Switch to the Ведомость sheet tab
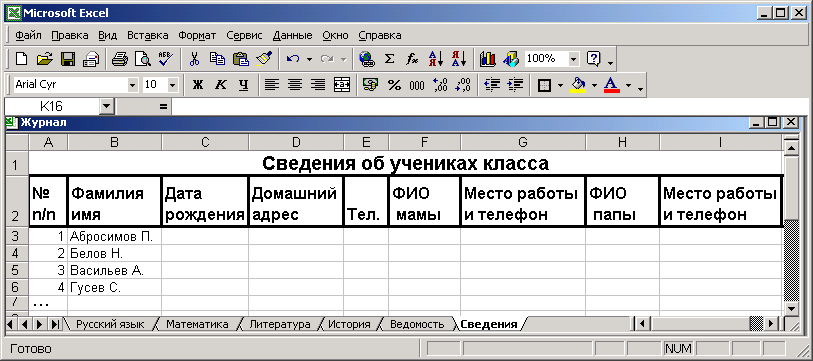Image resolution: width=813 pixels, height=361 pixels. (x=417, y=324)
